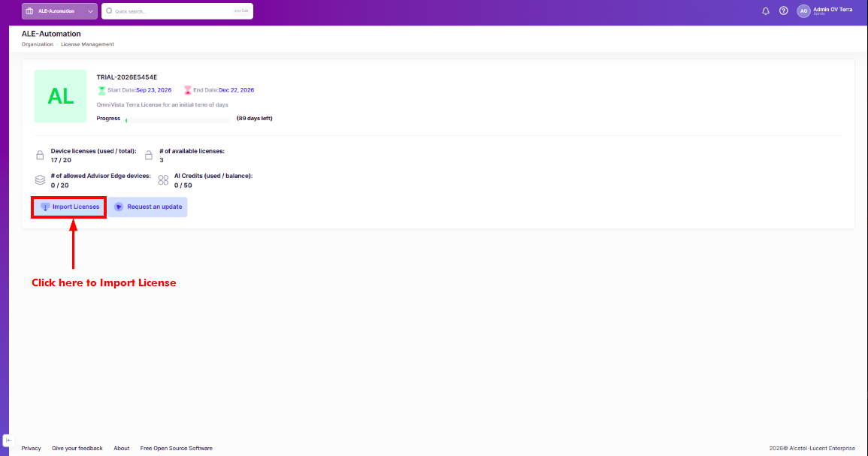Click the lock icon beside Device licenses
The image size is (868, 456).
click(40, 156)
